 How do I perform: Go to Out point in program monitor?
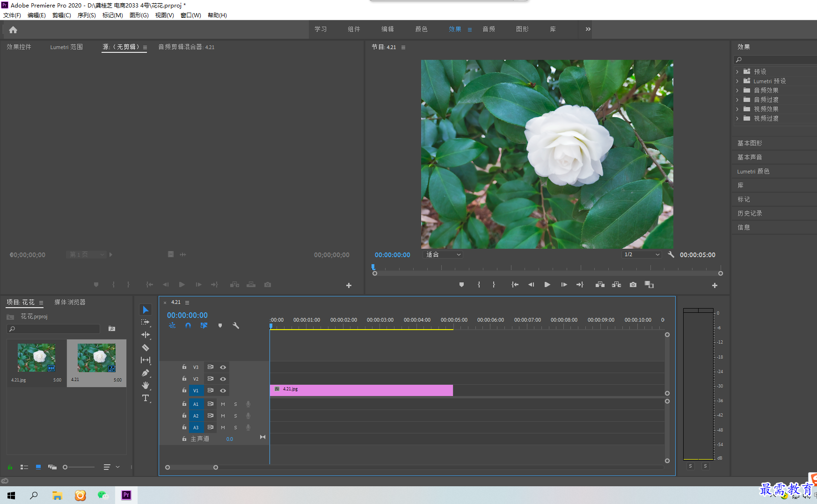click(x=580, y=285)
